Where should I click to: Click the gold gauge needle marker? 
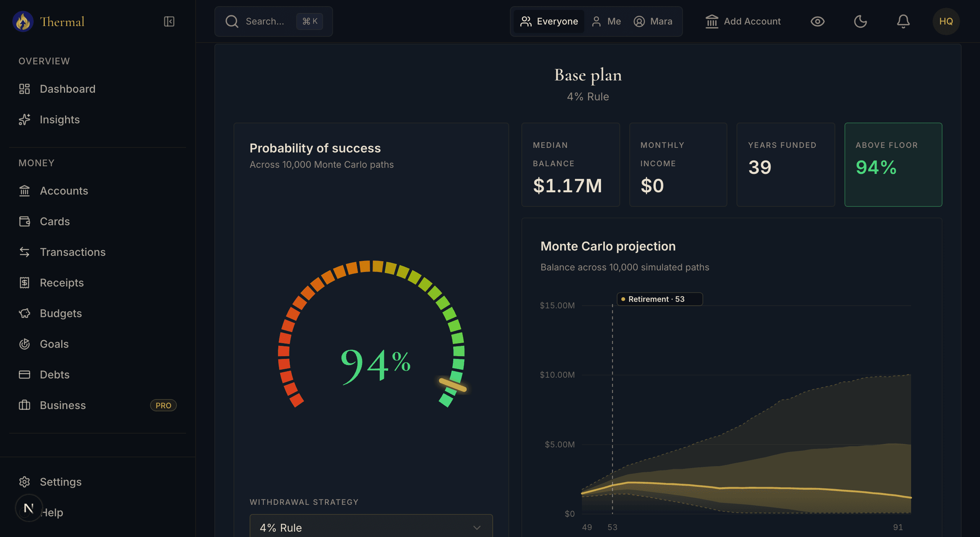(452, 385)
